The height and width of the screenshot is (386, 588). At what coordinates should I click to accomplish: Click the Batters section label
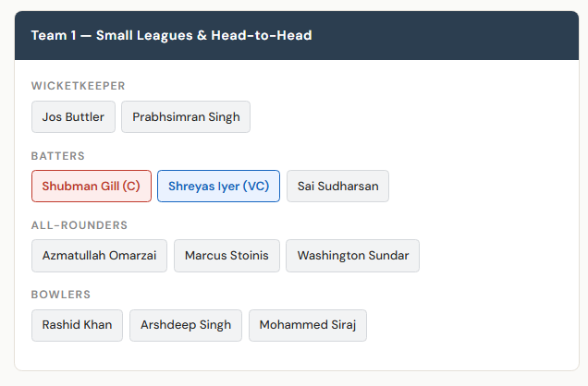tap(58, 156)
